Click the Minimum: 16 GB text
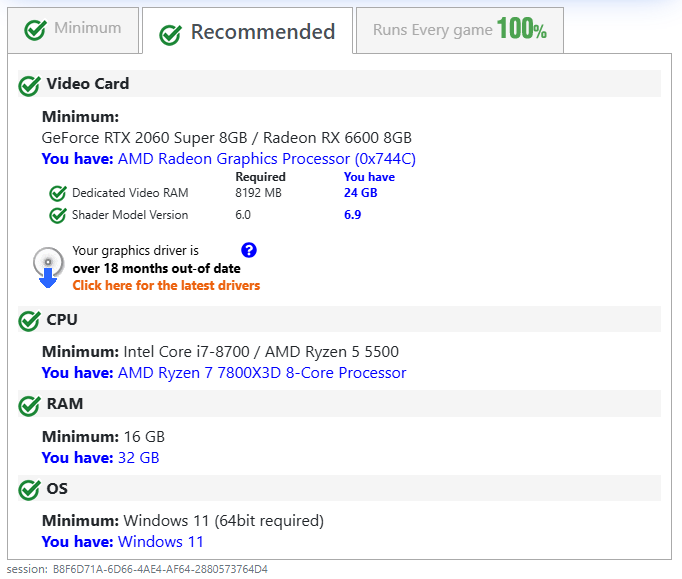Screen dimensions: 682x579 coord(104,436)
